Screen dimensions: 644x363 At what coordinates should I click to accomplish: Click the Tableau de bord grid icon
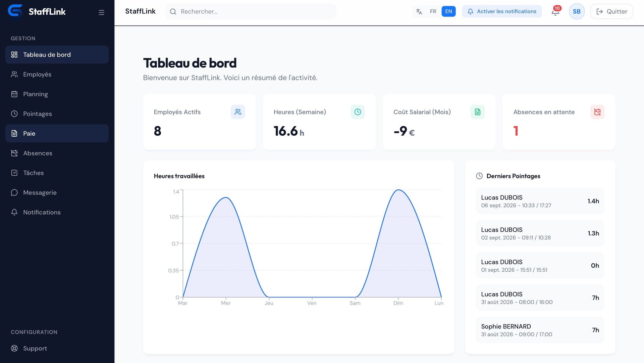(x=14, y=54)
